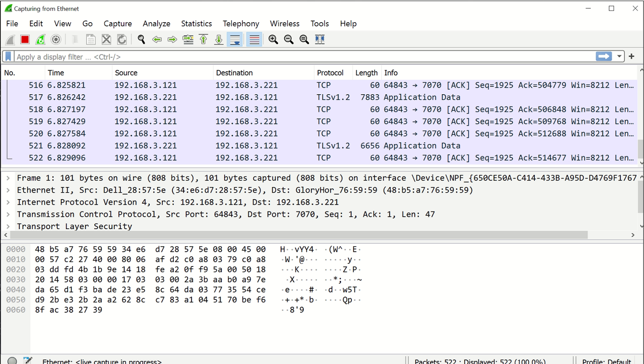The height and width of the screenshot is (364, 644).
Task: Apply the display filter with arrow button
Action: 604,56
